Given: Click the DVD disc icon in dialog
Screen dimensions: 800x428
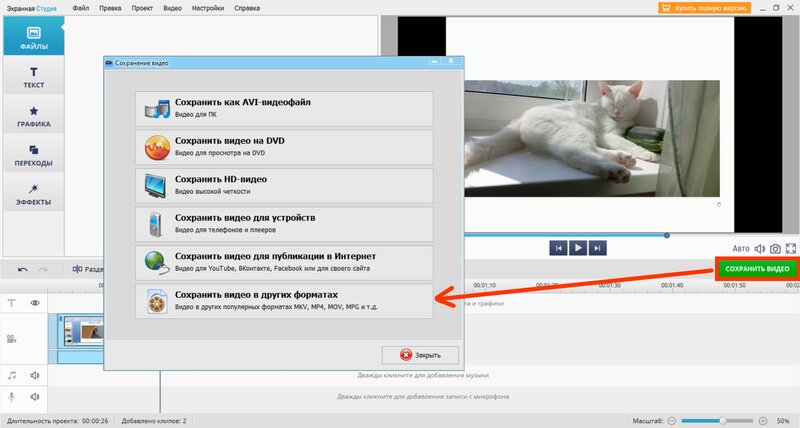Looking at the screenshot, I should pyautogui.click(x=157, y=147).
